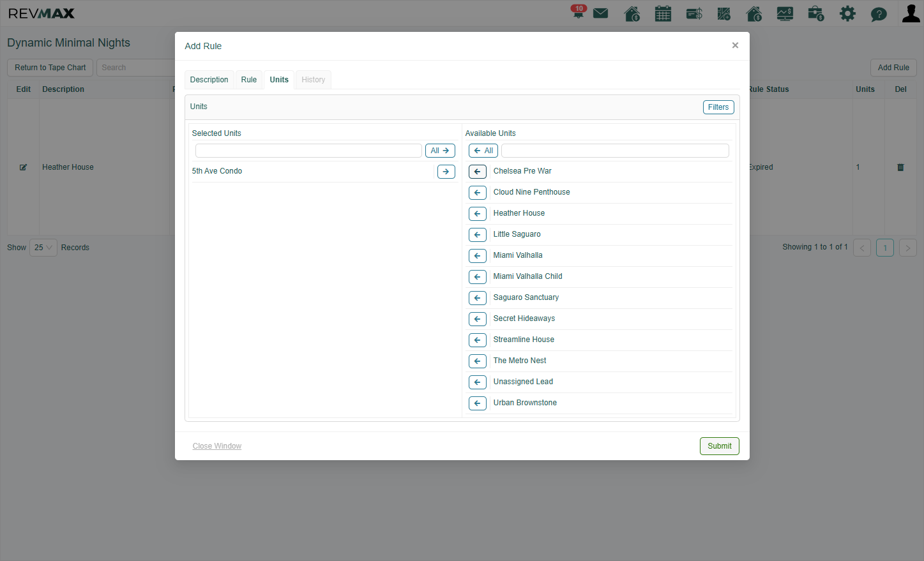The width and height of the screenshot is (924, 561).
Task: Move Heather House unit to selected via arrow
Action: click(x=477, y=213)
